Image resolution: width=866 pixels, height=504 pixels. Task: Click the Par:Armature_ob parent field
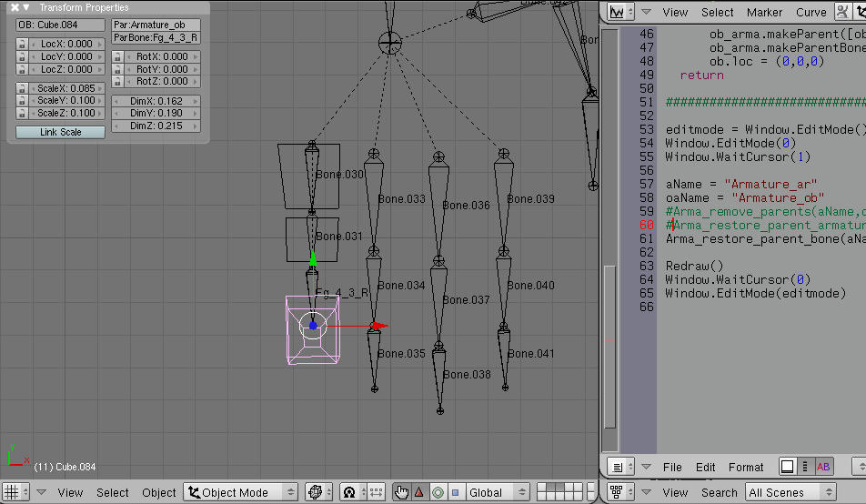[156, 25]
